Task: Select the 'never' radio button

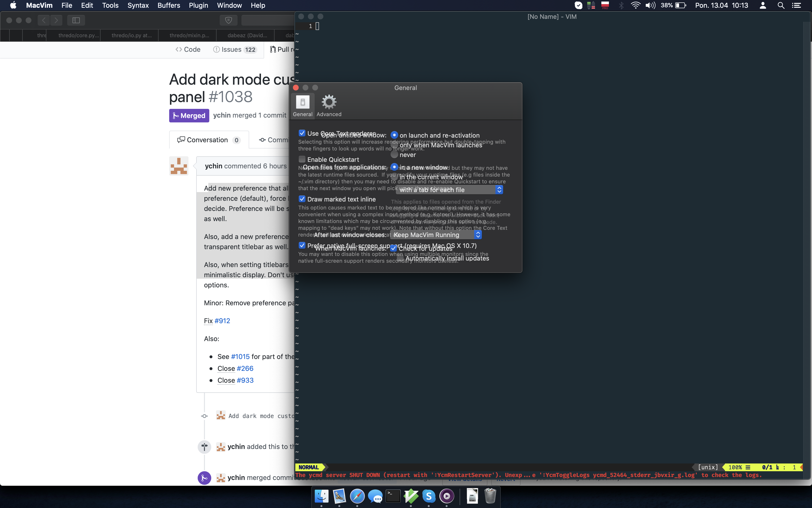Action: [394, 155]
